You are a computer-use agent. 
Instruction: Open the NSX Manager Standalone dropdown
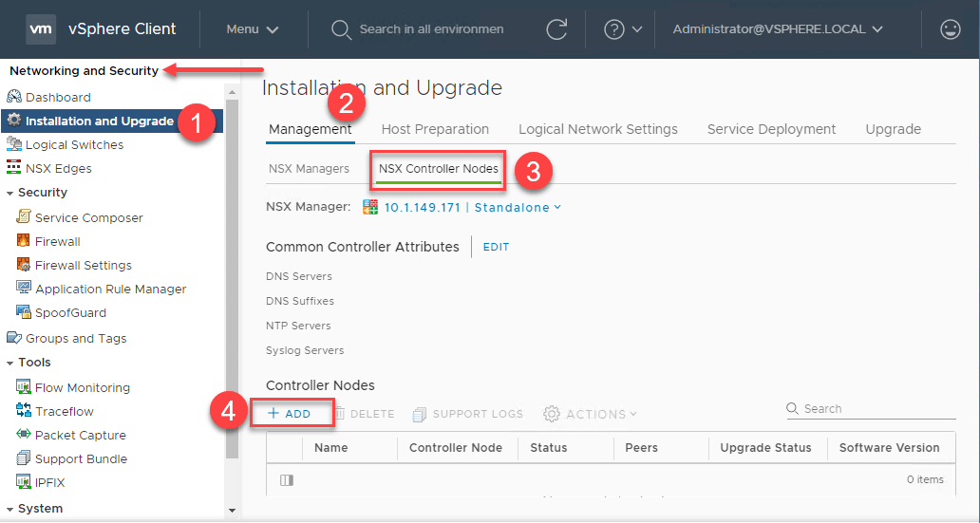pos(518,208)
